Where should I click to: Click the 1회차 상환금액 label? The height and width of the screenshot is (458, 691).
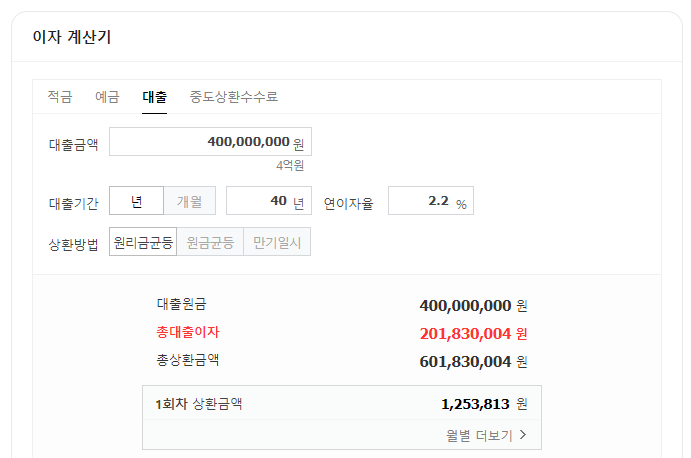pos(199,403)
